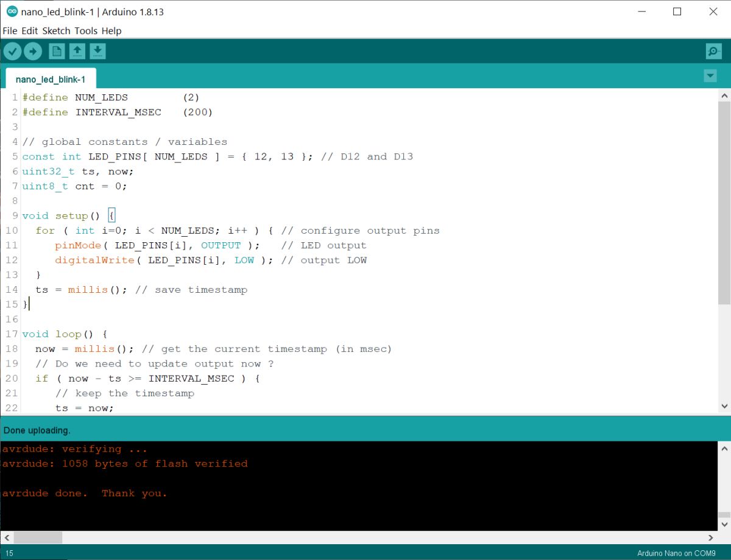This screenshot has width=731, height=560.
Task: Create a new sketch with New icon
Action: point(57,51)
